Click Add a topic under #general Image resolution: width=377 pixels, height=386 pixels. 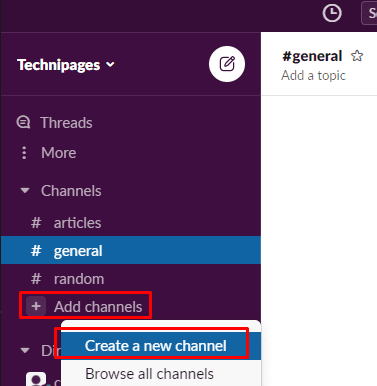pyautogui.click(x=313, y=76)
